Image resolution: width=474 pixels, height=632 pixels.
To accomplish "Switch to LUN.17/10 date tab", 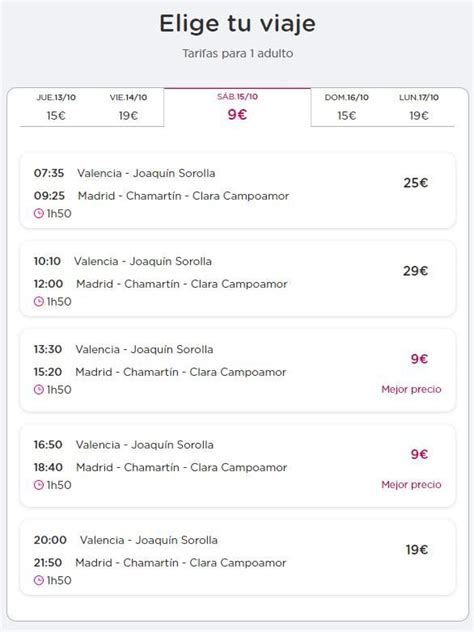I will click(419, 107).
